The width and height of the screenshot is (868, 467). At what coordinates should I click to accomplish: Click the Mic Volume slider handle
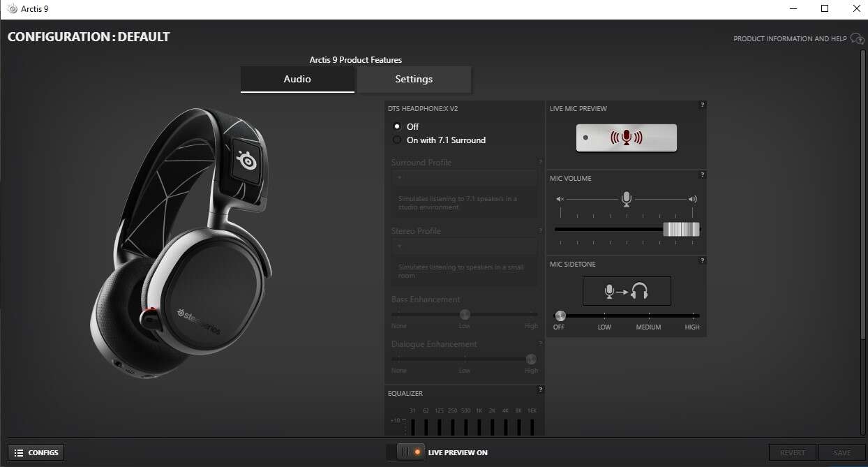(x=680, y=229)
